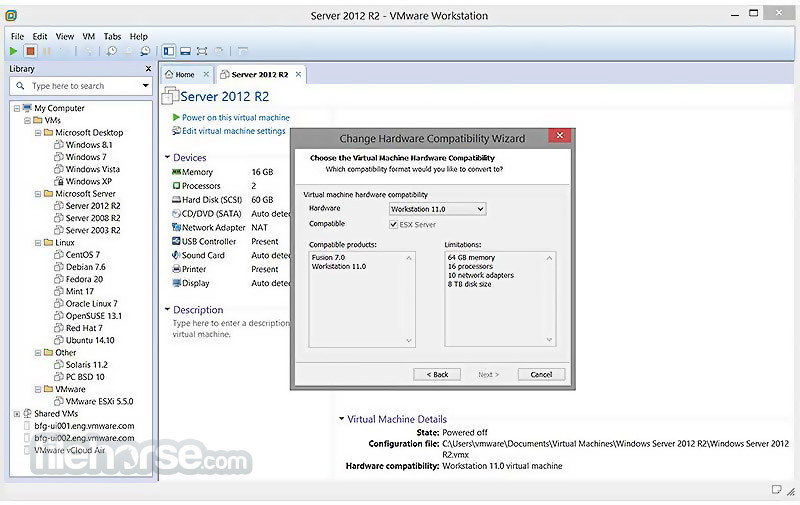This screenshot has width=800, height=505.
Task: Click the full screen toolbar icon
Action: click(202, 51)
